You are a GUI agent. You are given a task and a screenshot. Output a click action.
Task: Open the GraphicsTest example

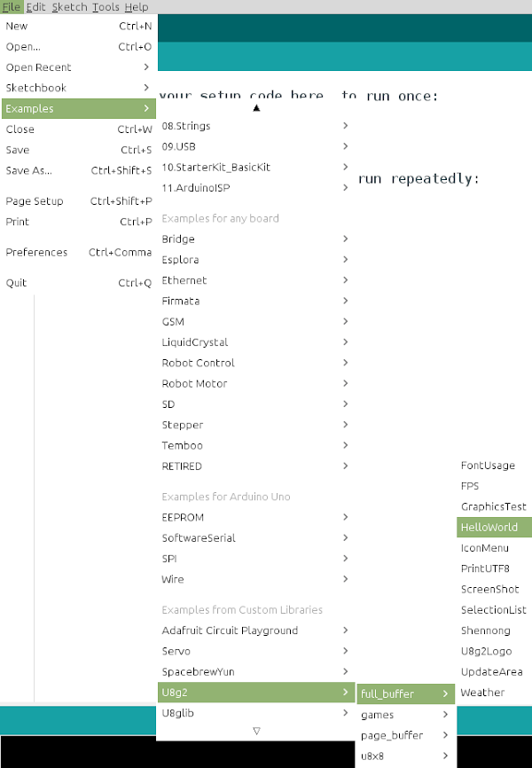pos(494,506)
